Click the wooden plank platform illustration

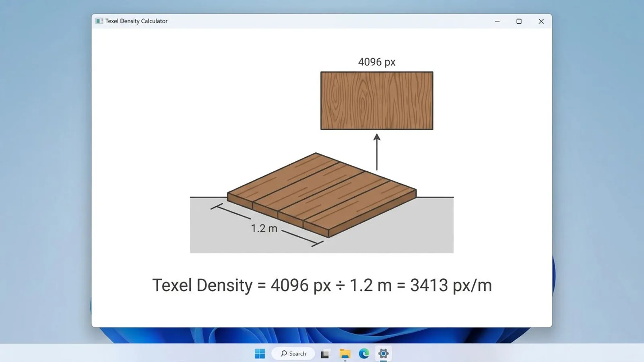[x=322, y=195]
